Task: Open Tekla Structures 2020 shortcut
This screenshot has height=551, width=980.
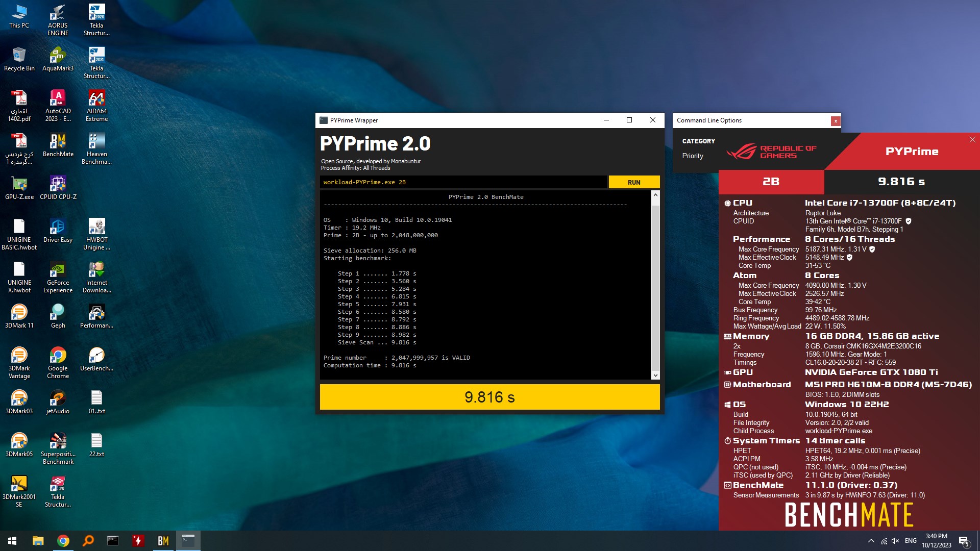Action: (96, 20)
